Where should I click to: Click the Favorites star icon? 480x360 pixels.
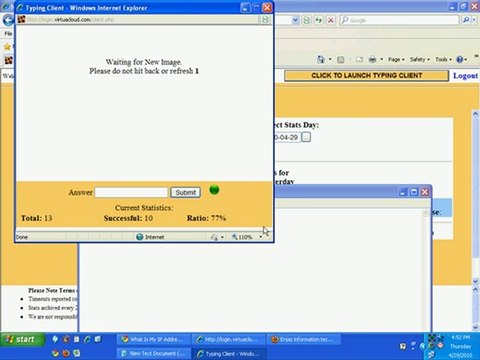click(x=7, y=46)
